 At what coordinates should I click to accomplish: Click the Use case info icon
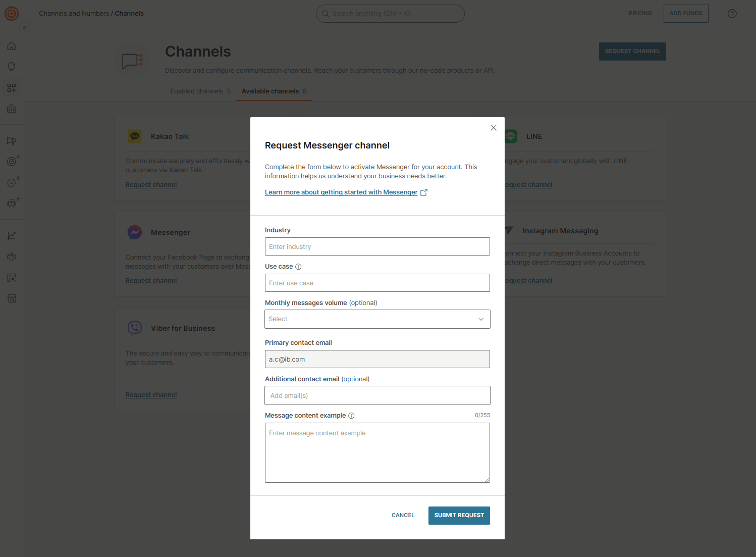(298, 267)
